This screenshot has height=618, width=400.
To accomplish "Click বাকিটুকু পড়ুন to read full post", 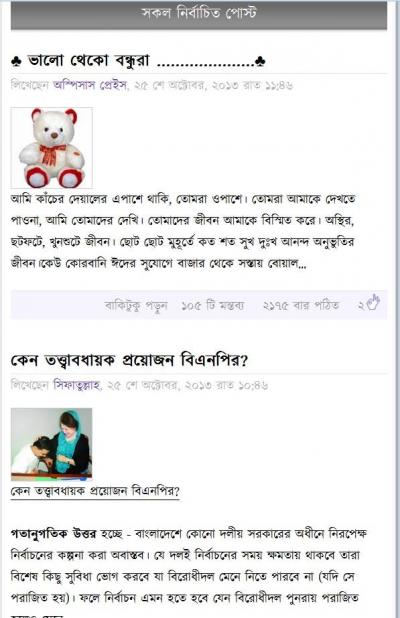I will (136, 305).
